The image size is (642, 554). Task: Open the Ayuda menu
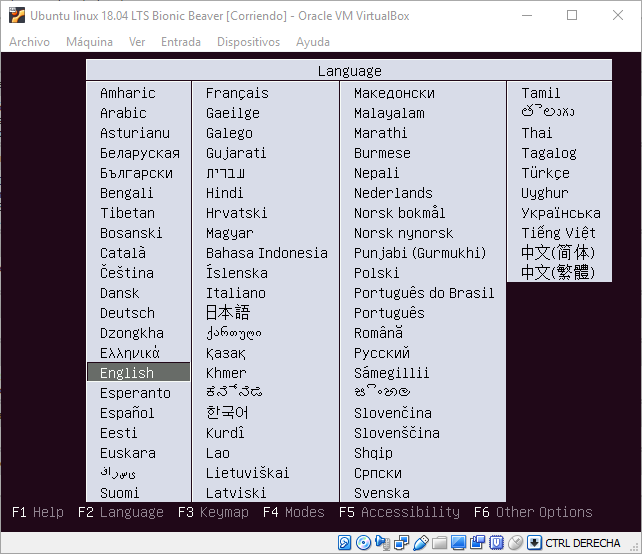point(313,42)
